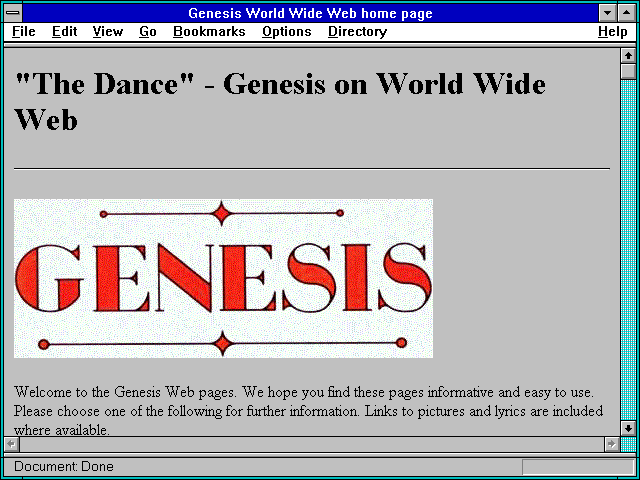Open the File menu

tap(24, 32)
